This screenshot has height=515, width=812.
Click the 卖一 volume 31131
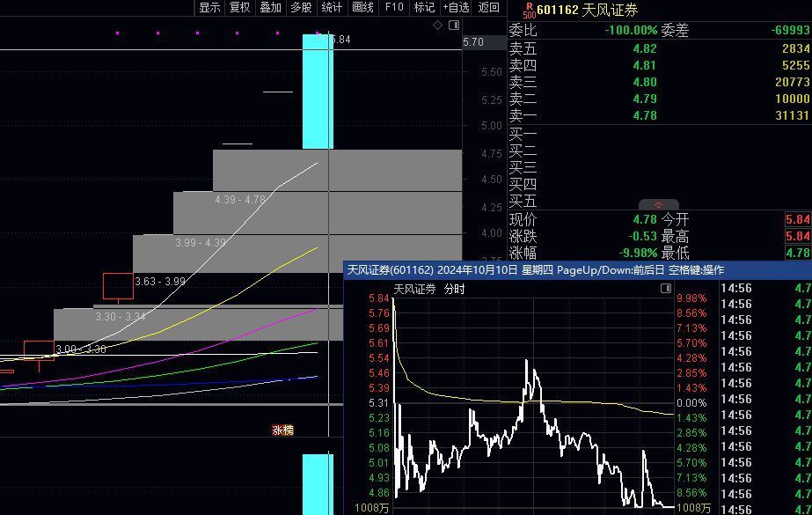(793, 115)
